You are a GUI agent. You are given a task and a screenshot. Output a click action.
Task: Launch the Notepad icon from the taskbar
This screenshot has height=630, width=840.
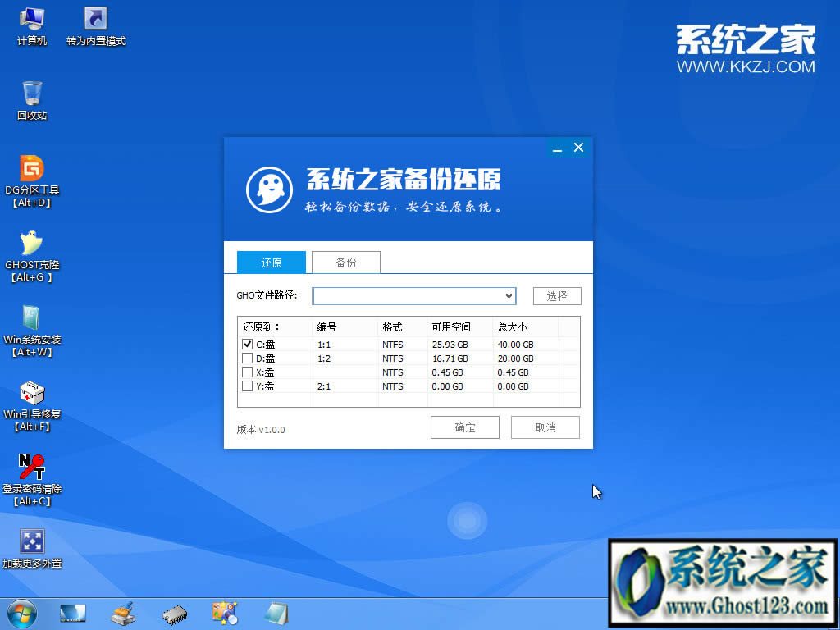click(x=276, y=614)
